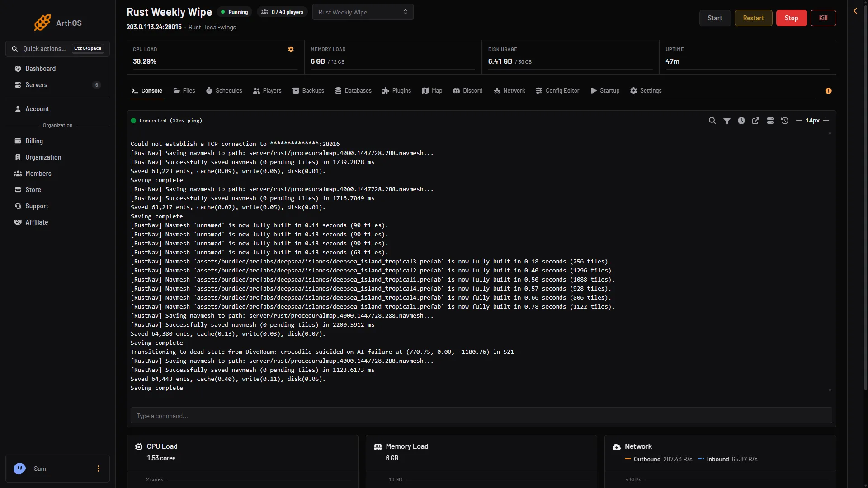Open the Sam user options menu
868x488 pixels.
click(x=98, y=469)
